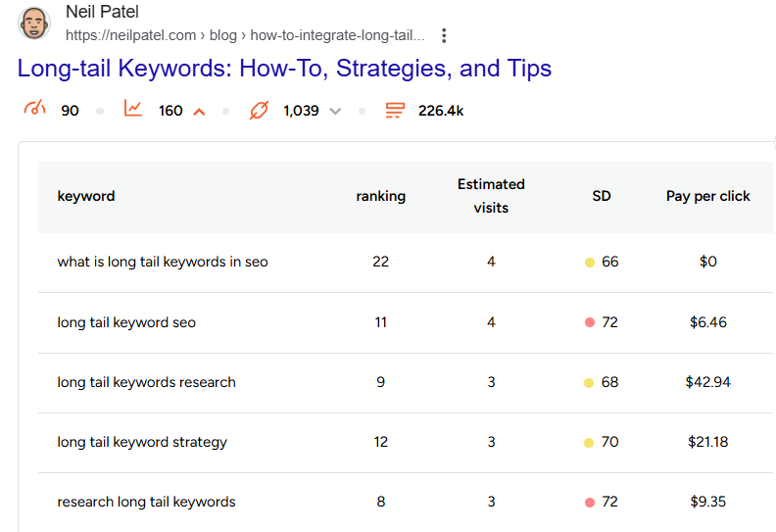The image size is (776, 532).
Task: Click the Estimated visits column header
Action: click(x=491, y=196)
